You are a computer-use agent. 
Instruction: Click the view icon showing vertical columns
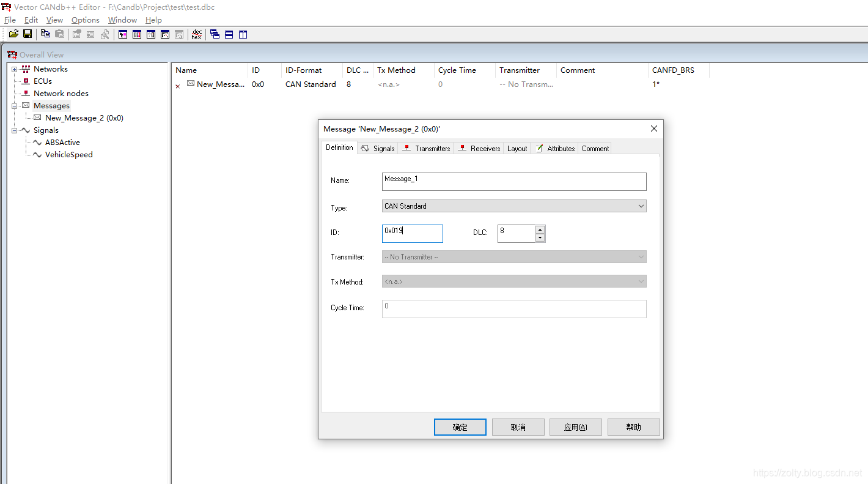point(137,34)
